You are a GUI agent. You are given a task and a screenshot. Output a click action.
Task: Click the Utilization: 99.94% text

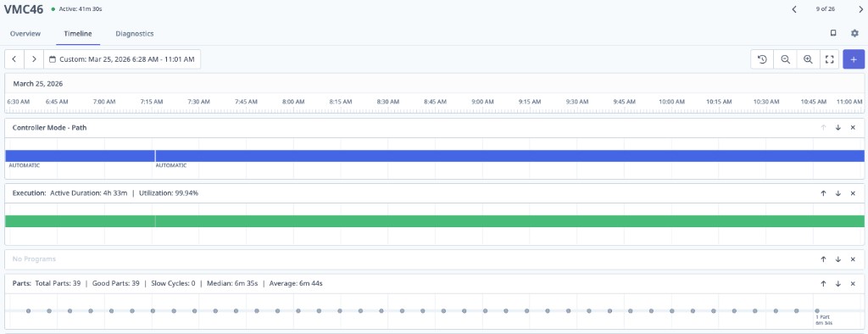[169, 193]
